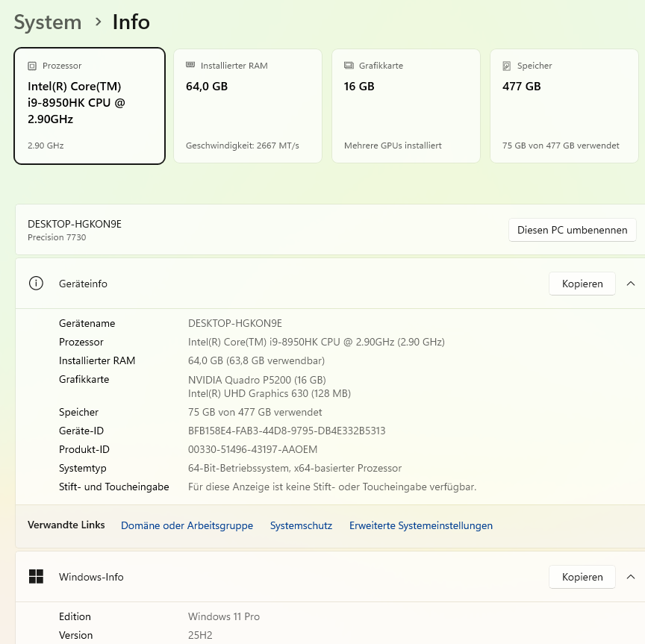645x644 pixels.
Task: Click 64,0 GB (63,8 GB verwendbar)
Action: (256, 360)
